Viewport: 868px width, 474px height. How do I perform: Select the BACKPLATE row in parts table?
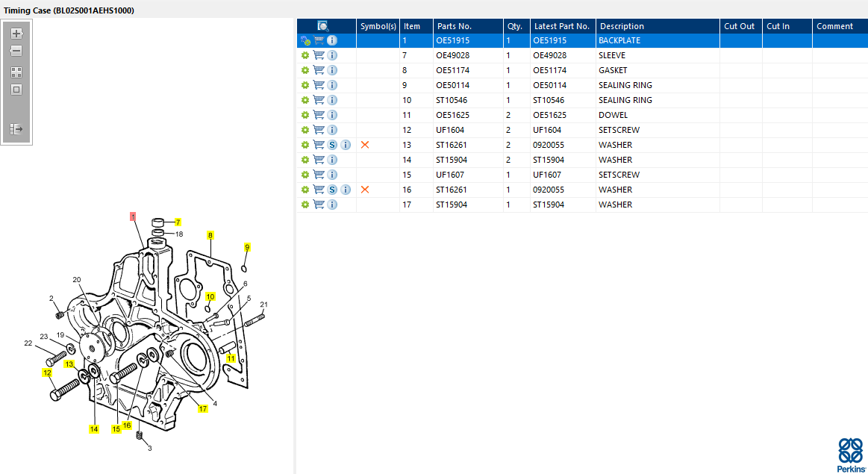tap(619, 40)
